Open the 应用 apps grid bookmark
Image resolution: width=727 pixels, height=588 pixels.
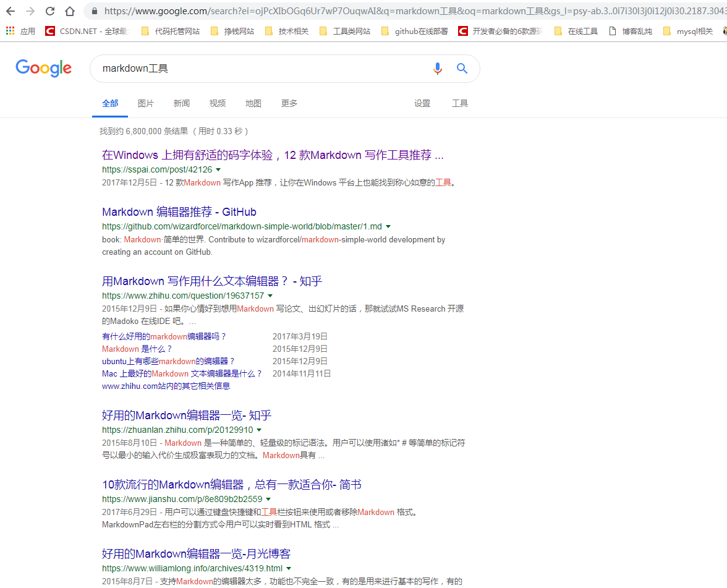click(x=20, y=31)
